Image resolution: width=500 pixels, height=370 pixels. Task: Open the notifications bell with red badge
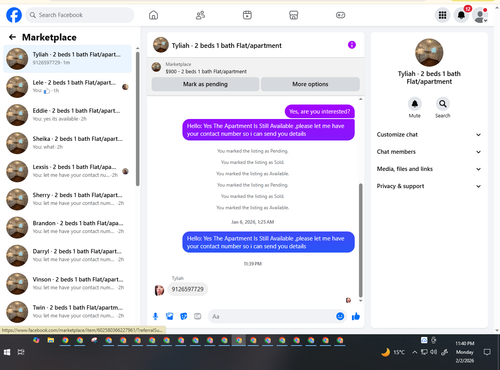(x=461, y=15)
